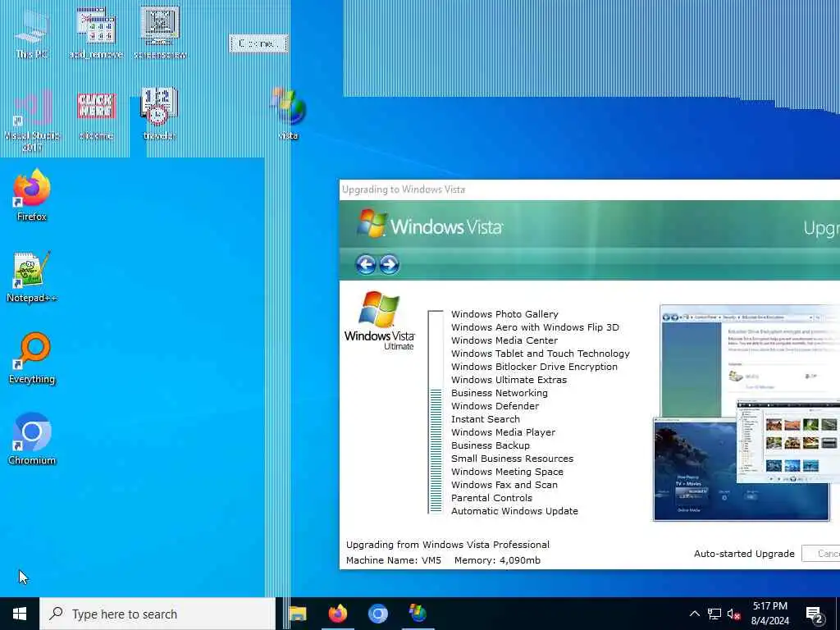This screenshot has width=840, height=630.
Task: Click 'Windows Tablet and Touch Technology'
Action: [x=540, y=354]
